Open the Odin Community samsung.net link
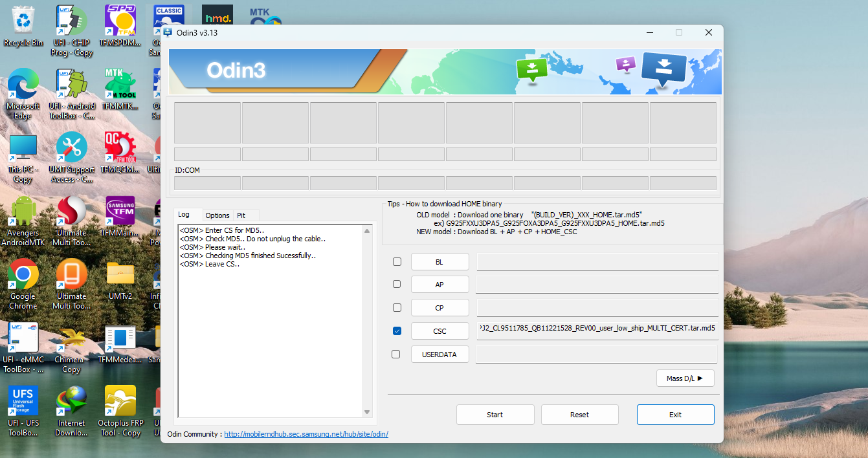This screenshot has height=458, width=868. pyautogui.click(x=306, y=434)
